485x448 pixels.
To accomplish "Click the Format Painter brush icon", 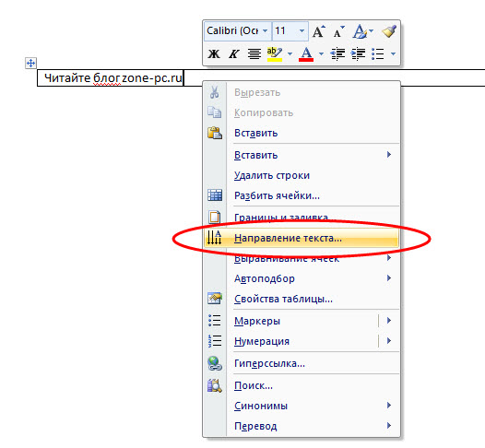I will pyautogui.click(x=389, y=31).
